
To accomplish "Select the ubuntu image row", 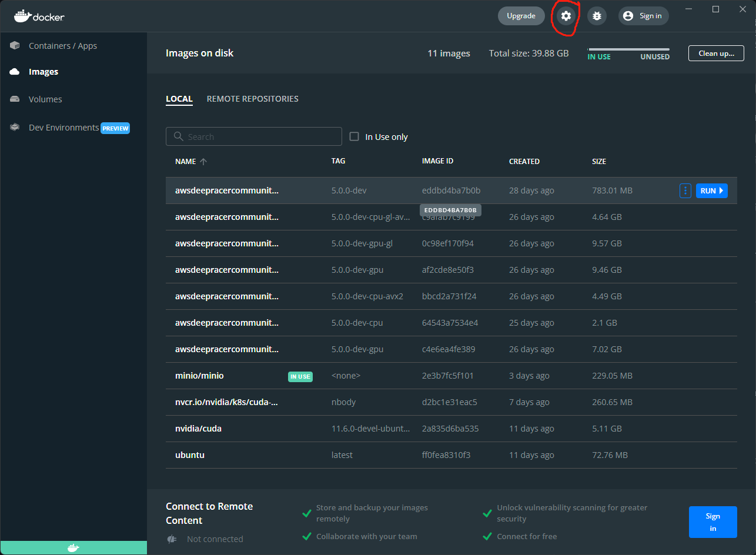I will click(x=451, y=455).
